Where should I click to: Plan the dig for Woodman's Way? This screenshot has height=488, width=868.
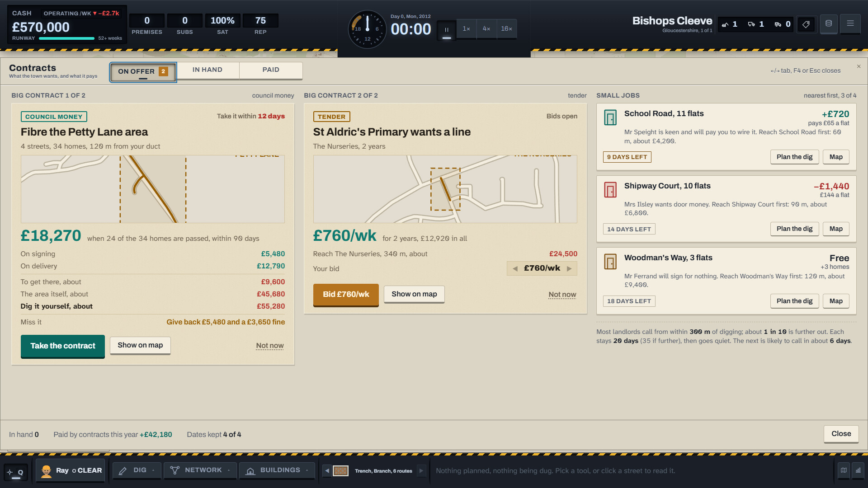(794, 301)
